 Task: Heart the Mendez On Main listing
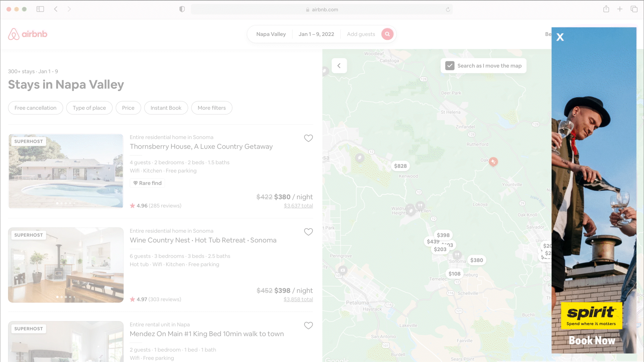pyautogui.click(x=308, y=325)
